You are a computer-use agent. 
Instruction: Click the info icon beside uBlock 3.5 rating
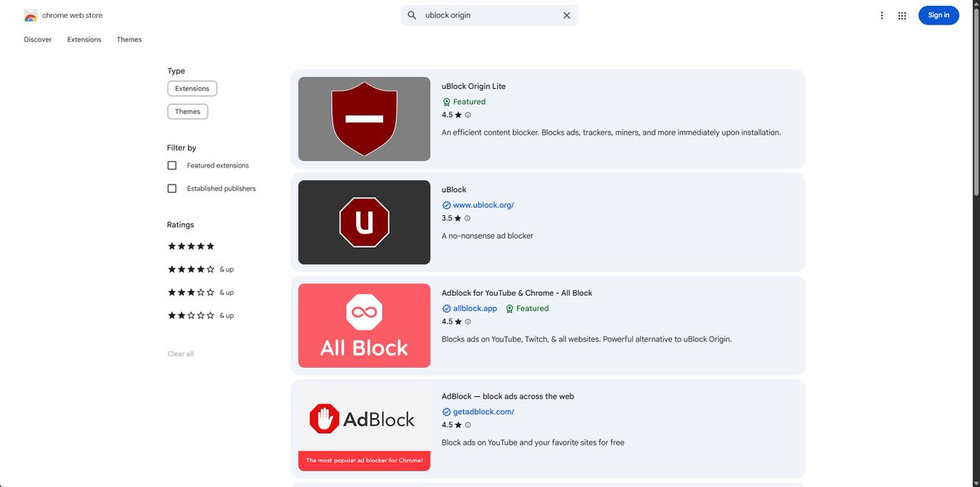[468, 218]
